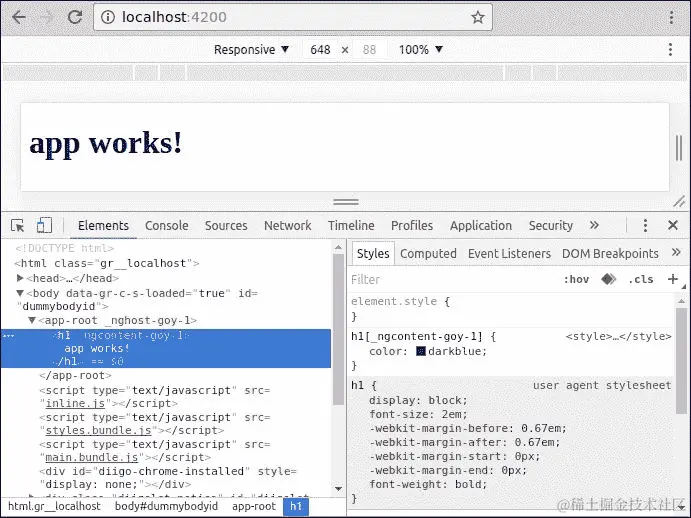
Task: Collapse the app-root element node
Action: click(32, 320)
